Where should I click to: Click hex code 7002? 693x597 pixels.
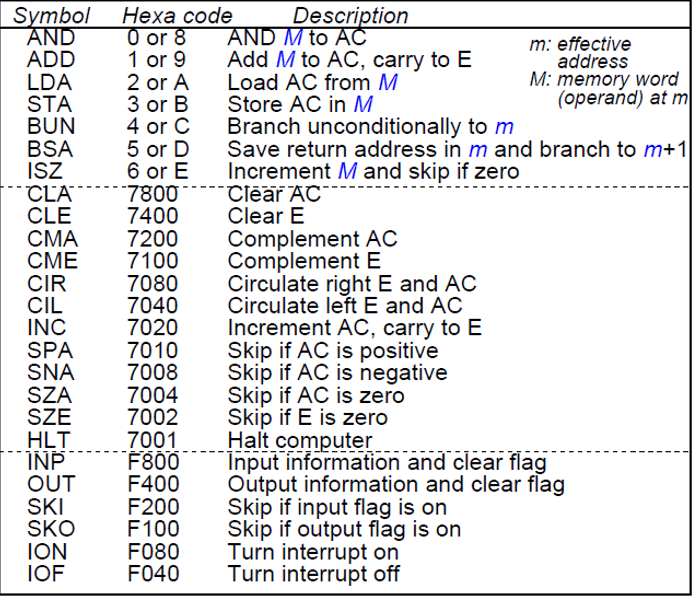(152, 418)
